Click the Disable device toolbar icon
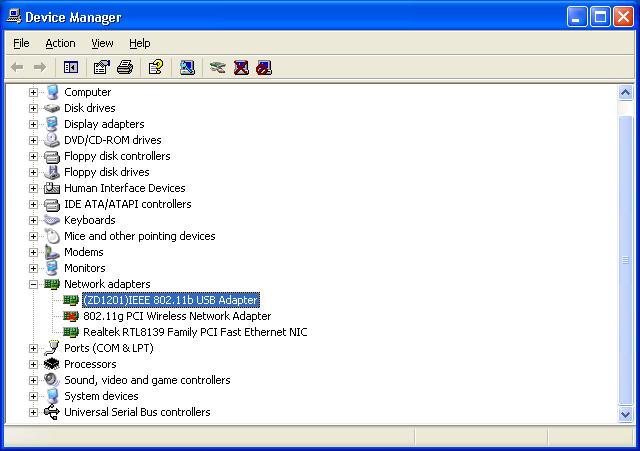Image resolution: width=640 pixels, height=451 pixels. pyautogui.click(x=264, y=67)
